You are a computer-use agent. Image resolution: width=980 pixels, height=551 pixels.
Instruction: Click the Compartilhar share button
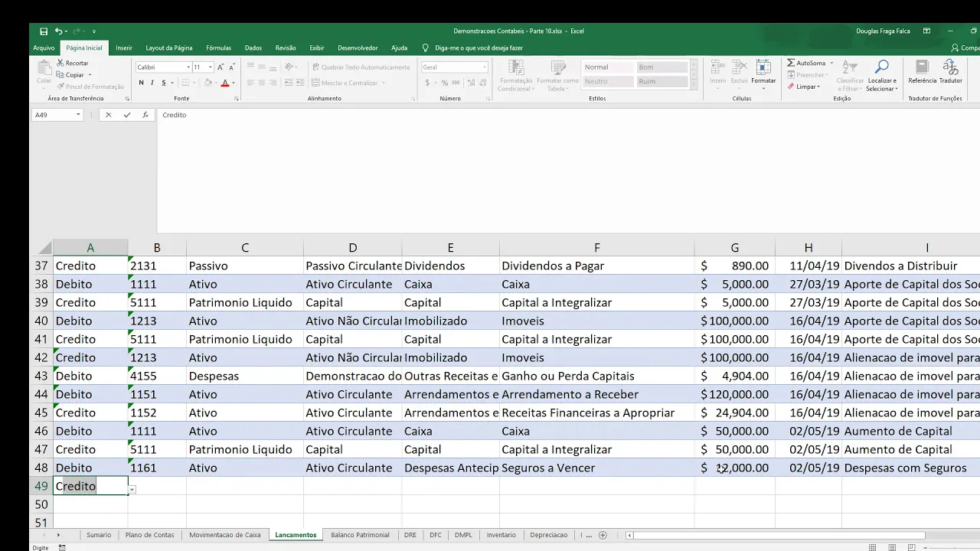pyautogui.click(x=965, y=47)
